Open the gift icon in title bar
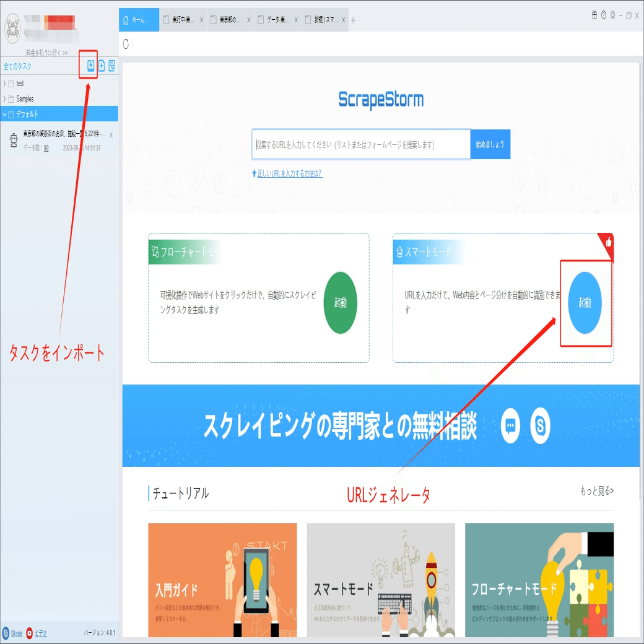The image size is (644, 644). (594, 15)
